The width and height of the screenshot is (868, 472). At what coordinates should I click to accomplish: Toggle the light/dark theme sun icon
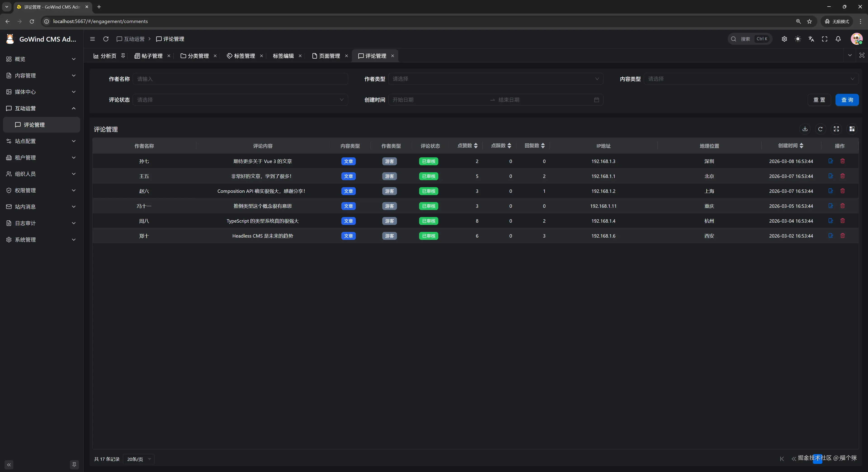pos(797,39)
